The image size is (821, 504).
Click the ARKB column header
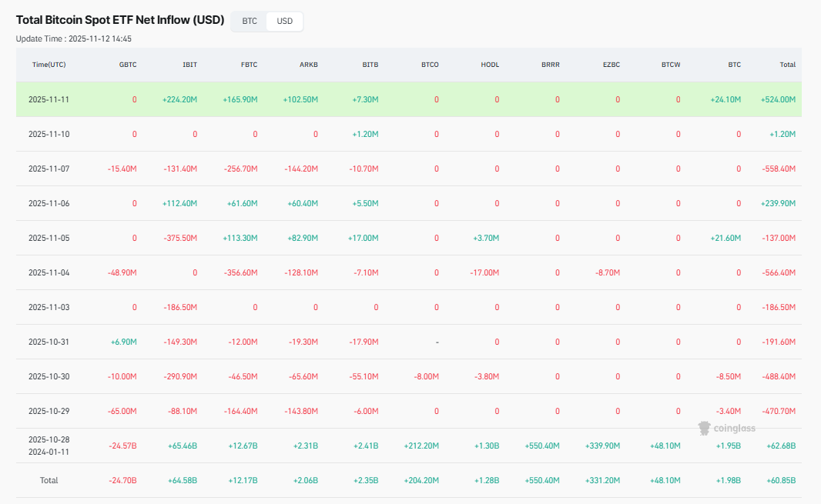308,65
